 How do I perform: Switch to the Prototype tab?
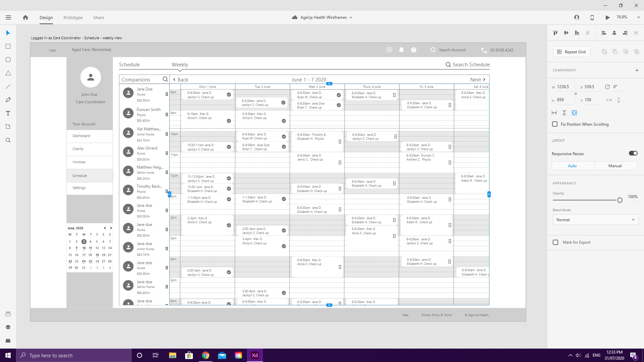pos(73,17)
